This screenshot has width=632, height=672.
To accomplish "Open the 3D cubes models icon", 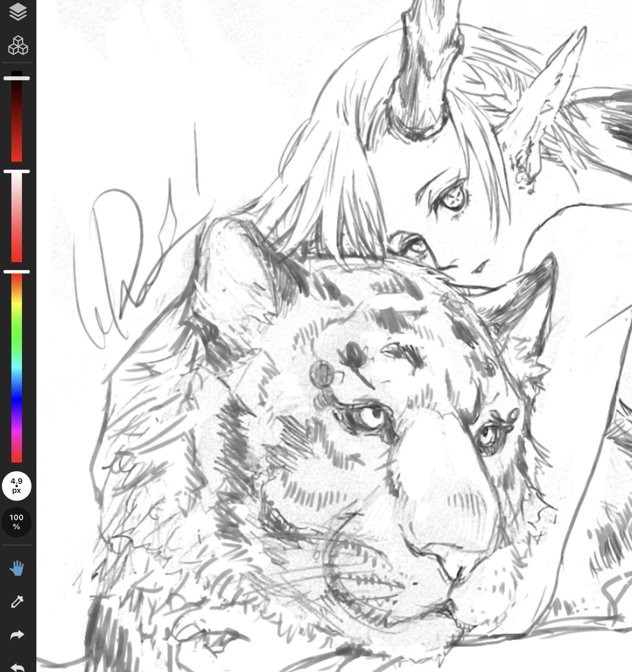I will point(18,46).
